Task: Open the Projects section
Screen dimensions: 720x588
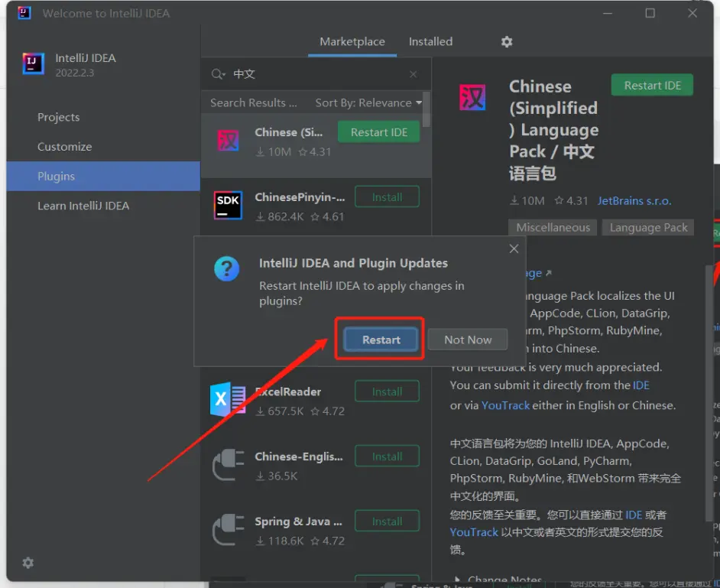Action: coord(58,117)
